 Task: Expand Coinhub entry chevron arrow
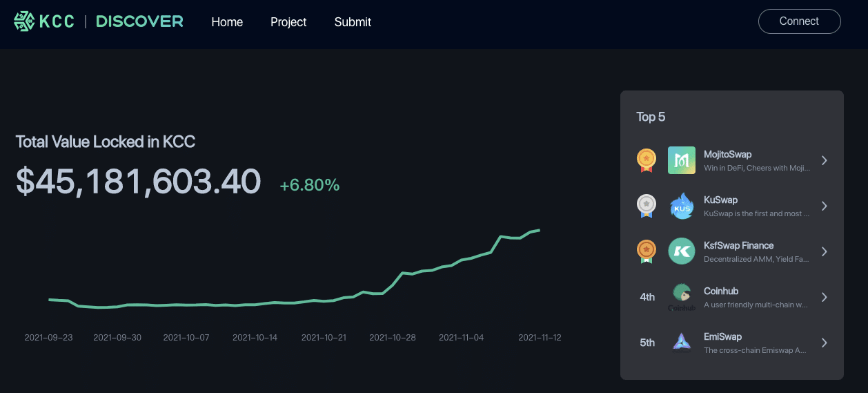coord(824,297)
